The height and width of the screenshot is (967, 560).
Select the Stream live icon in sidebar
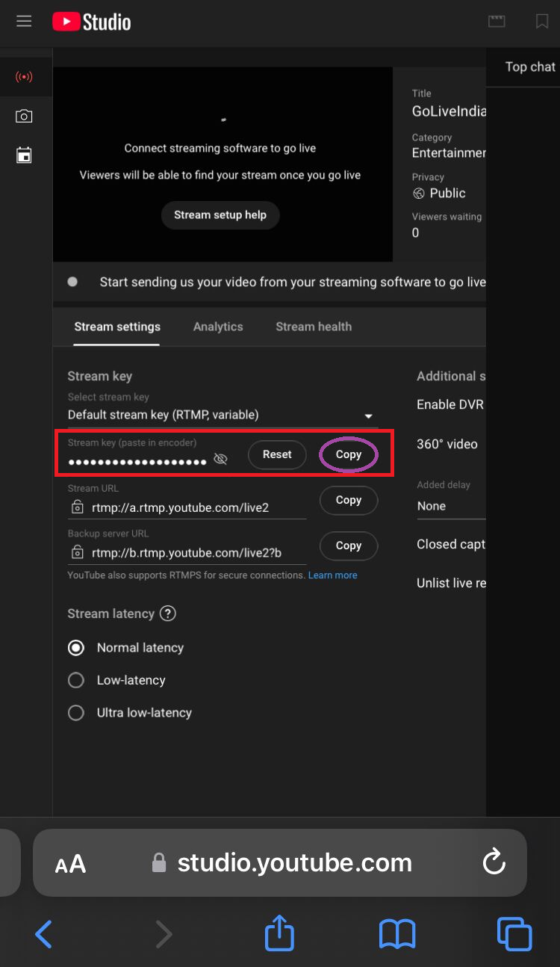tap(24, 77)
